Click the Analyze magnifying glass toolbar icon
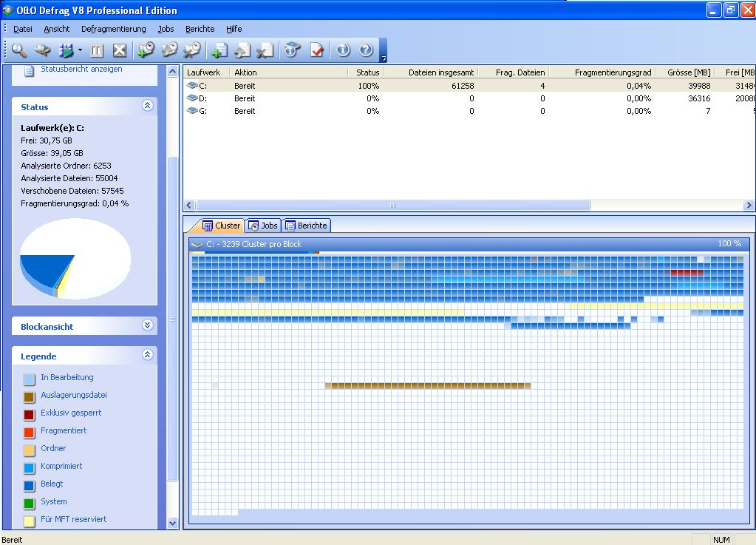The height and width of the screenshot is (545, 756). coord(19,50)
